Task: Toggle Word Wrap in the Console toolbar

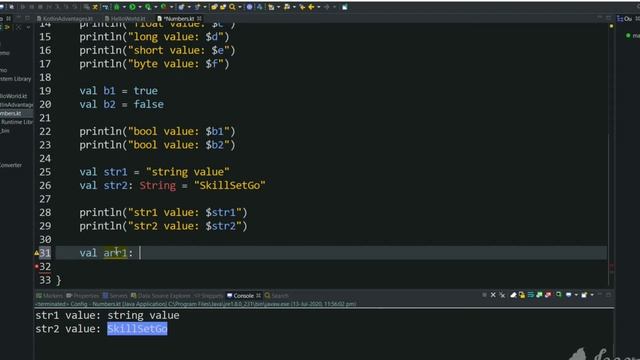Action: [x=531, y=295]
